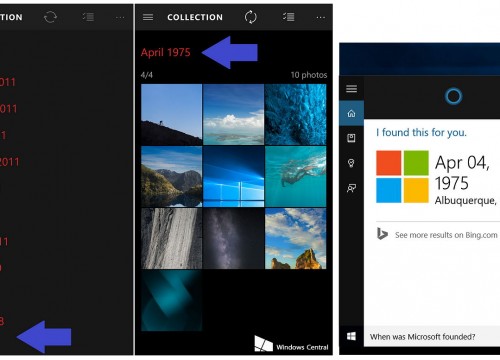Open the teal abstract wallpaper thumbnail

click(171, 300)
